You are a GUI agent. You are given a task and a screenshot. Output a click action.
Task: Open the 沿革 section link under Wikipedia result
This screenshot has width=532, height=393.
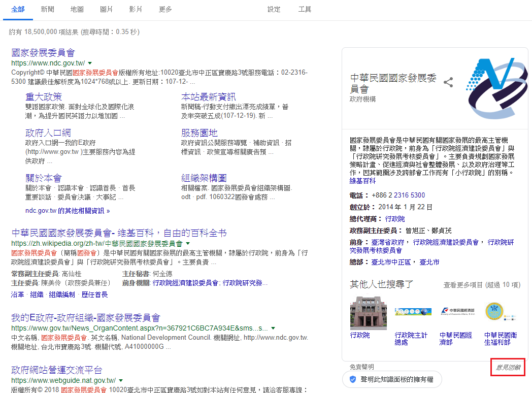pos(18,294)
